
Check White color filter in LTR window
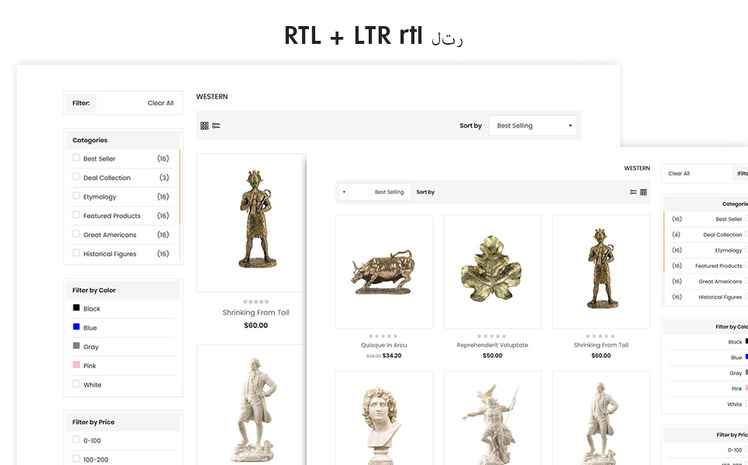point(76,383)
